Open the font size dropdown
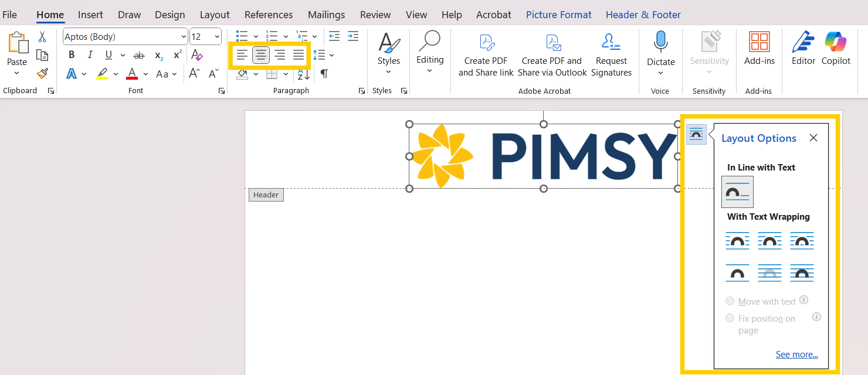This screenshot has height=375, width=868. coord(216,36)
